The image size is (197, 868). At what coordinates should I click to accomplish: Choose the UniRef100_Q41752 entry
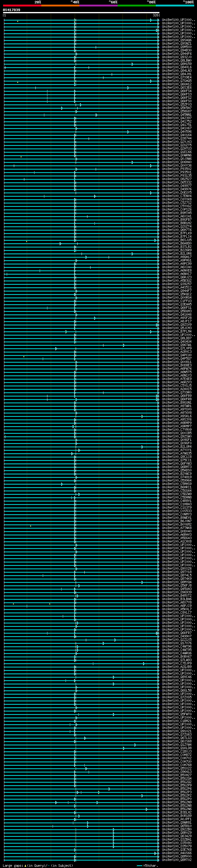pyautogui.click(x=176, y=122)
